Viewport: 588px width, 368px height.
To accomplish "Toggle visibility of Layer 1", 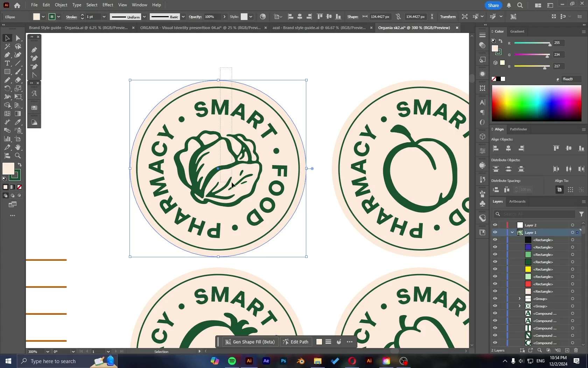I will click(495, 232).
